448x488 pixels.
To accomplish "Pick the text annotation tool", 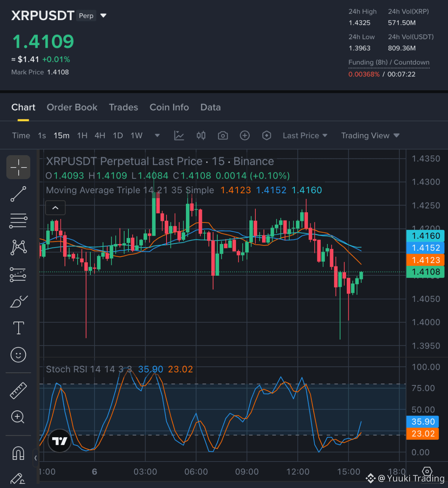I will 18,328.
